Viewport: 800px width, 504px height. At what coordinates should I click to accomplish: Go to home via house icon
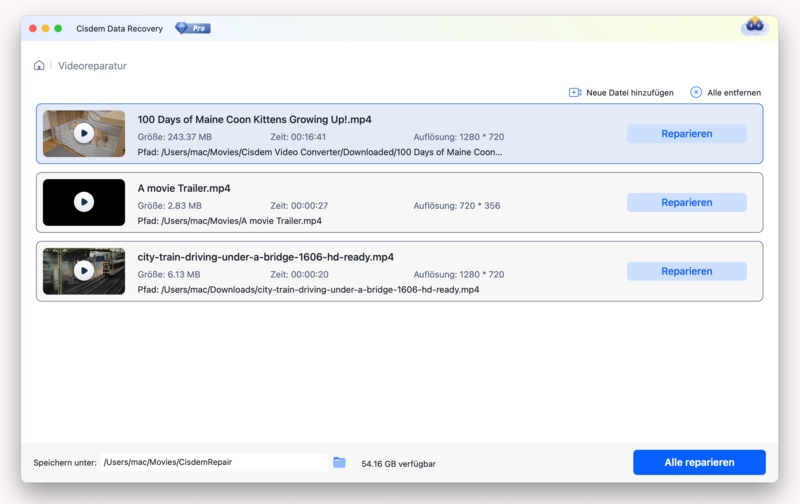(39, 65)
